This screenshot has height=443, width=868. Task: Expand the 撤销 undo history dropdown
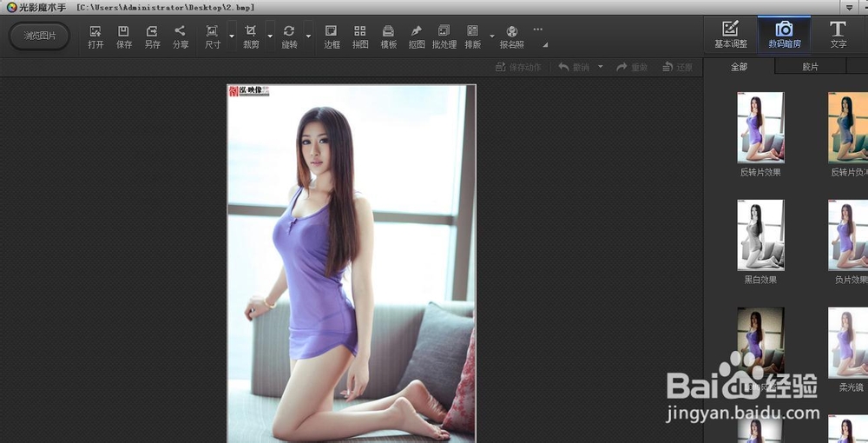pos(600,67)
